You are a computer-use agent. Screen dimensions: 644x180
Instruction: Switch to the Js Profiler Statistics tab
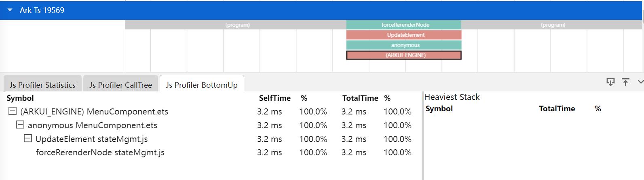click(x=42, y=85)
